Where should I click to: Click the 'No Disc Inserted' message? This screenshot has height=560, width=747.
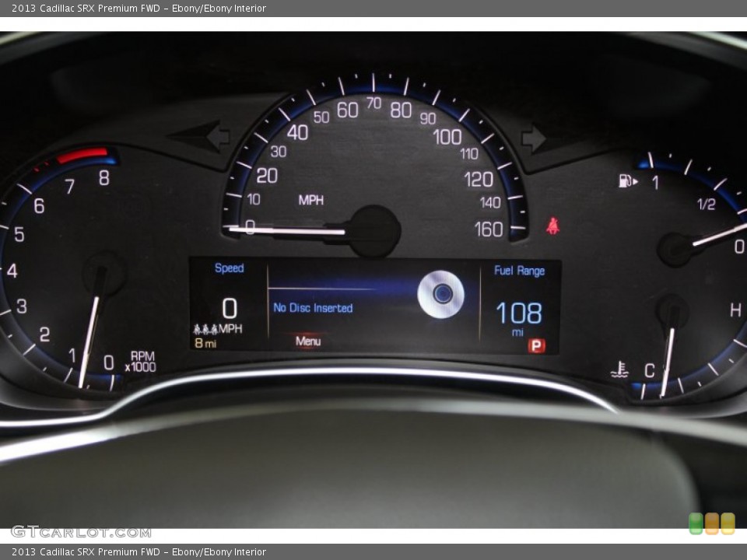pos(313,308)
